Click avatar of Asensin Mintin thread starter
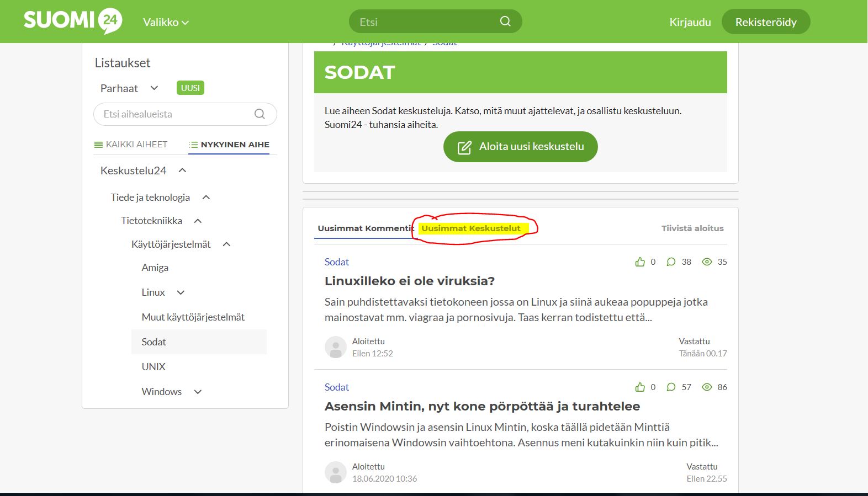 coord(336,472)
